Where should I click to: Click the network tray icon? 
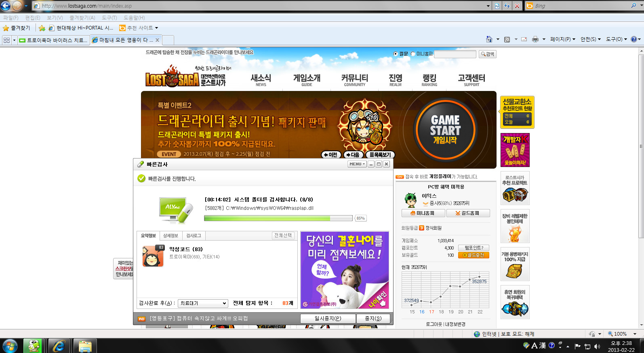(587, 347)
